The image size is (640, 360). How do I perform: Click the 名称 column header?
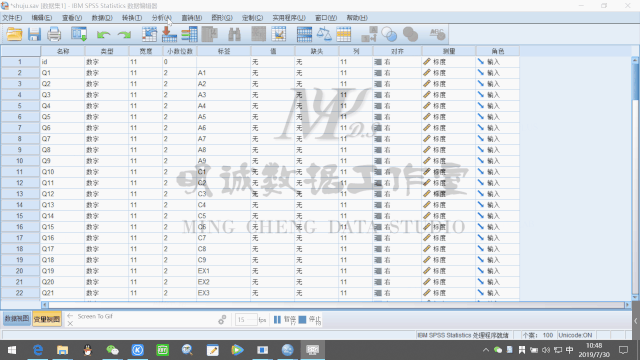(63, 51)
